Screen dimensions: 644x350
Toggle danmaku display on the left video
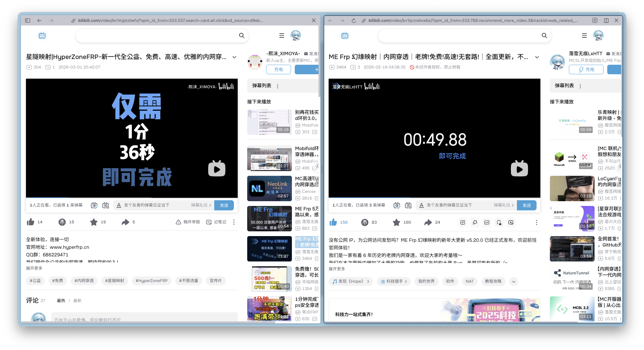click(94, 205)
